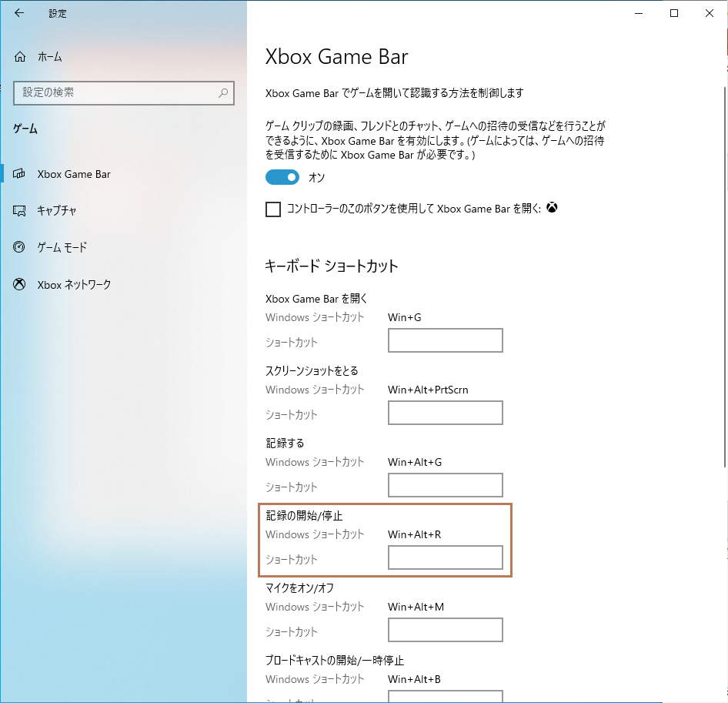Click the ゲーム section heading

tap(25, 129)
